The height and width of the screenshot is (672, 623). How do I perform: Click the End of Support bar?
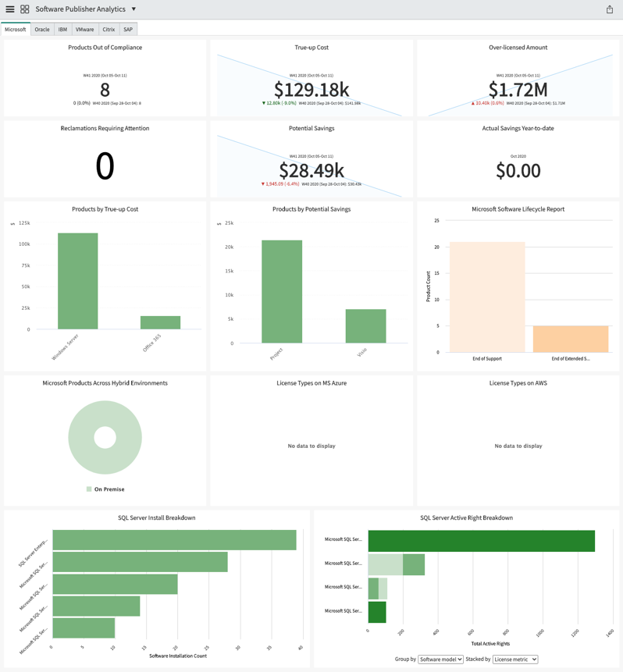pos(487,297)
